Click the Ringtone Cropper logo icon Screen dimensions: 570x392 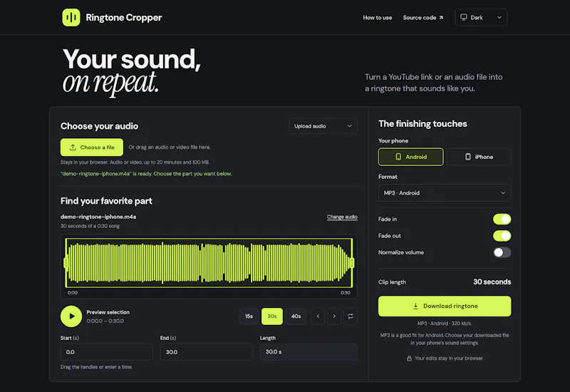click(71, 17)
